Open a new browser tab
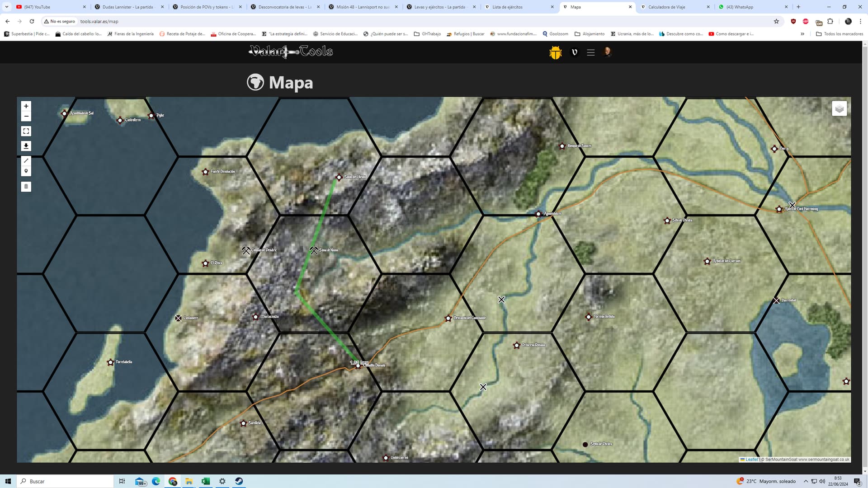 [x=798, y=7]
